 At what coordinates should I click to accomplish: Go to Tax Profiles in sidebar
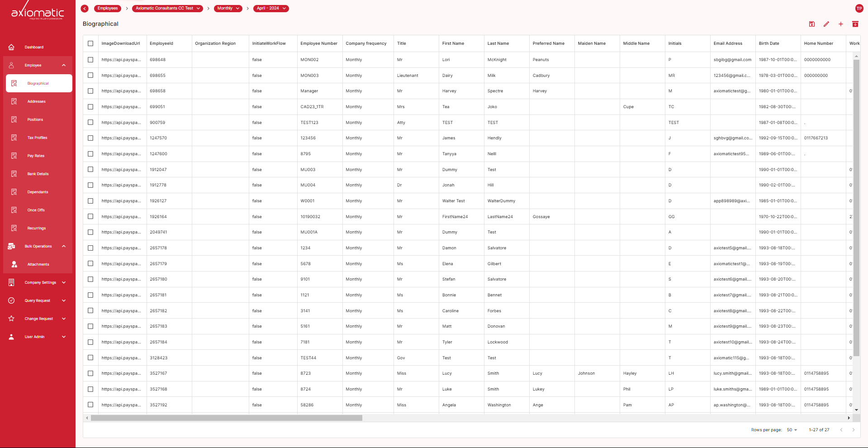click(x=37, y=138)
